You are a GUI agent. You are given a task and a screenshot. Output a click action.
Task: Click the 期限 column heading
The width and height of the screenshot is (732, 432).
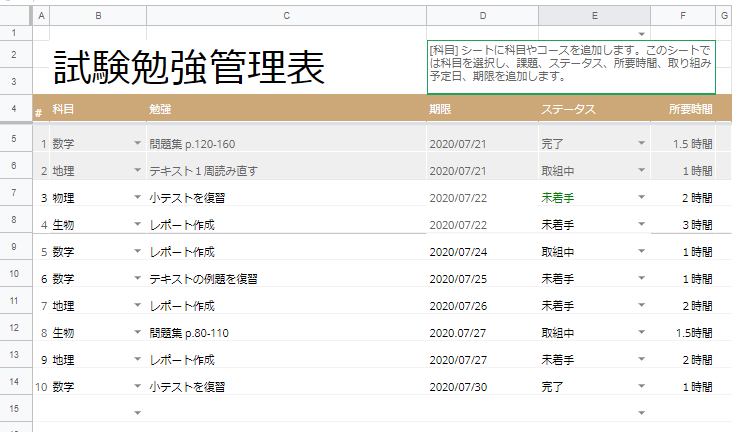click(440, 109)
